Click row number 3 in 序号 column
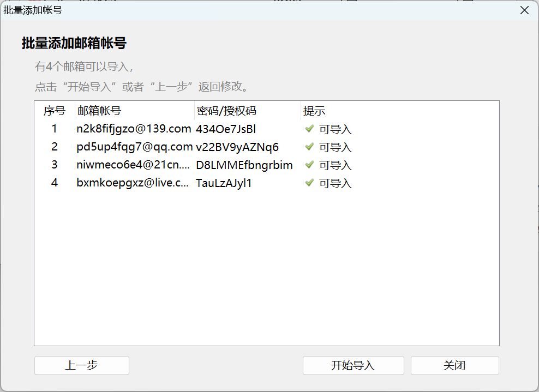The height and width of the screenshot is (392, 539). pyautogui.click(x=55, y=165)
